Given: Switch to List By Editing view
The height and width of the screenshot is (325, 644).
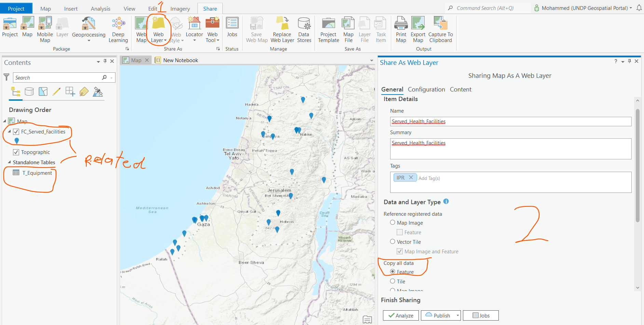Looking at the screenshot, I should click(57, 91).
